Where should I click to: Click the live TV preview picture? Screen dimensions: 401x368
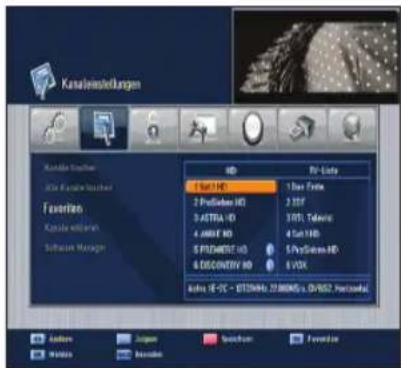[315, 57]
